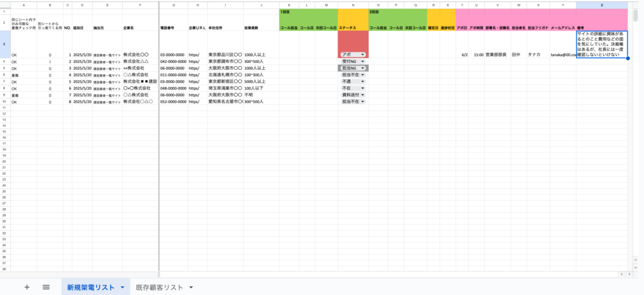The image size is (644, 295).
Task: Click the horizontal scroll right arrow
Action: [631, 274]
